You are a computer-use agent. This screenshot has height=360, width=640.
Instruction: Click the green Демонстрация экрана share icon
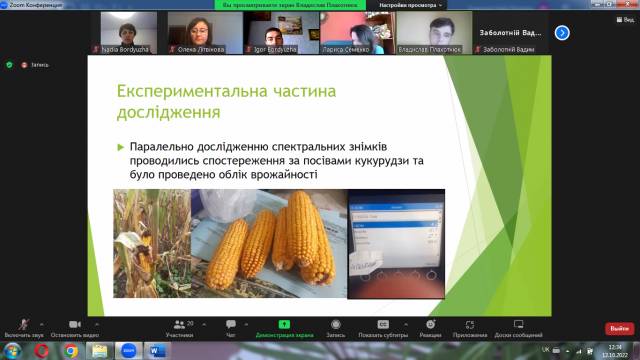point(284,324)
